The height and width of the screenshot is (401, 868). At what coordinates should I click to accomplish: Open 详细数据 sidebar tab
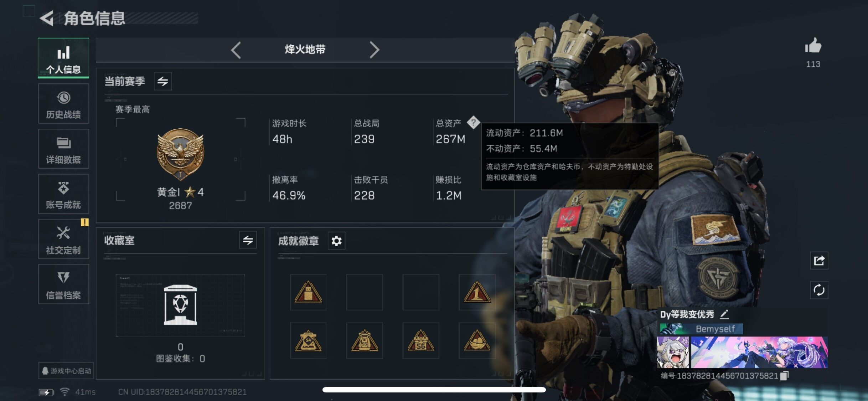tap(63, 149)
